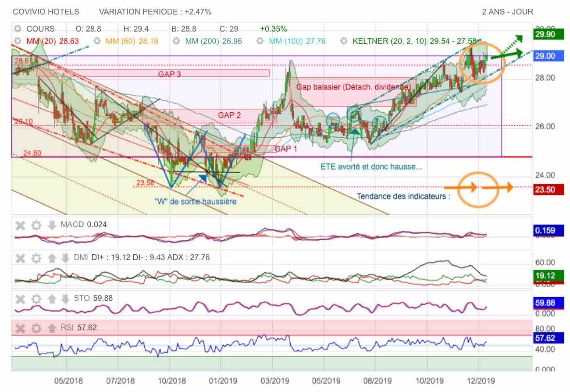Click the blue 29.00 price tag
This screenshot has width=570, height=392.
click(548, 56)
